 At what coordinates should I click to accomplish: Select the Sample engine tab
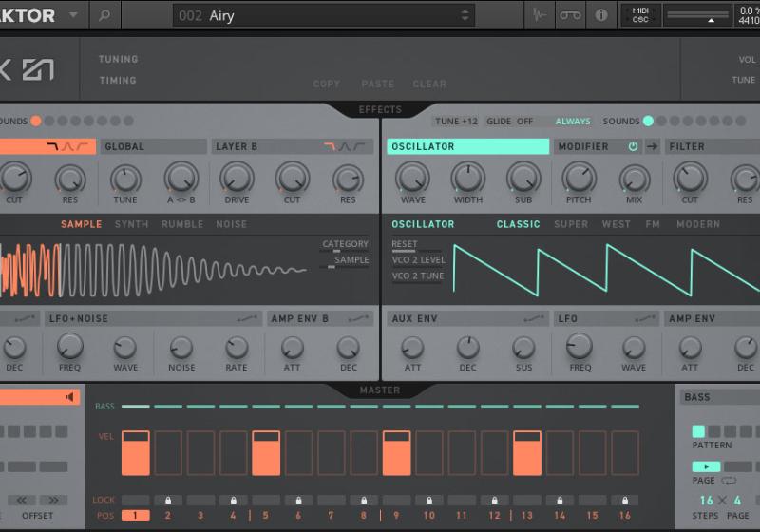click(82, 224)
